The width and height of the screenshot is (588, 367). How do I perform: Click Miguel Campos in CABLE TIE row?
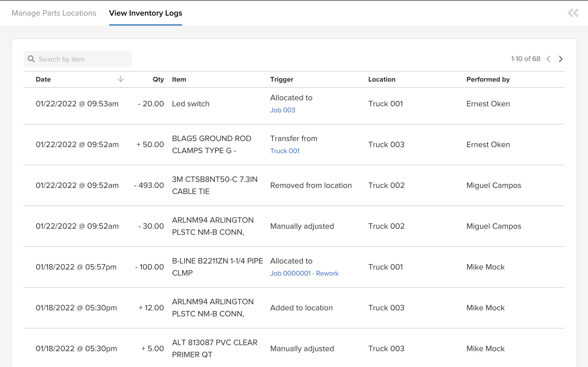pyautogui.click(x=494, y=185)
